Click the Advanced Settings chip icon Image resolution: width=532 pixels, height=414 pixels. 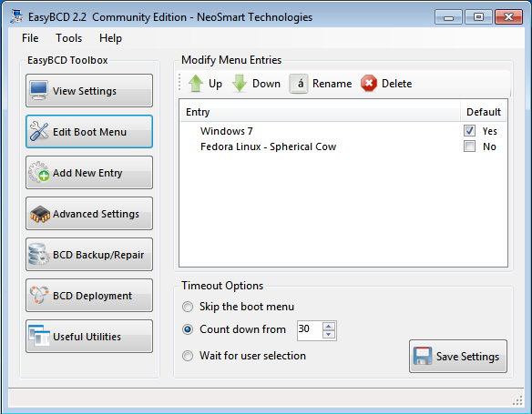click(40, 214)
